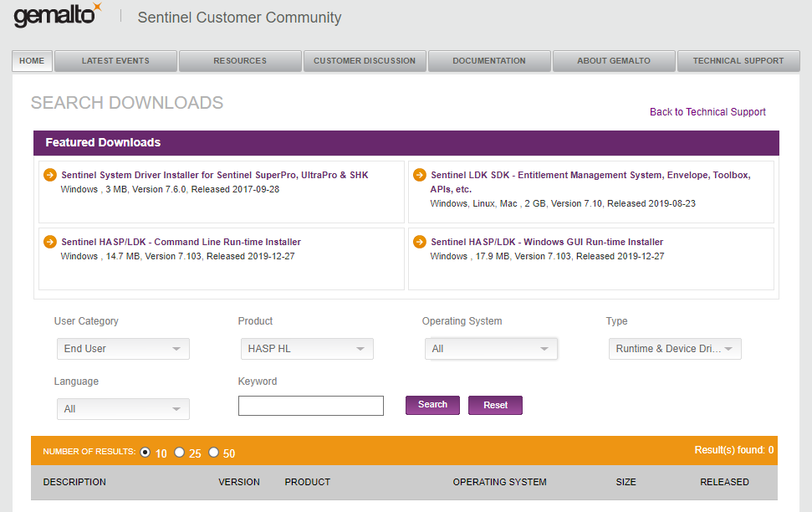Viewport: 812px width, 512px height.
Task: Click arrow icon beside Sentinel LDK SDK
Action: (x=420, y=175)
